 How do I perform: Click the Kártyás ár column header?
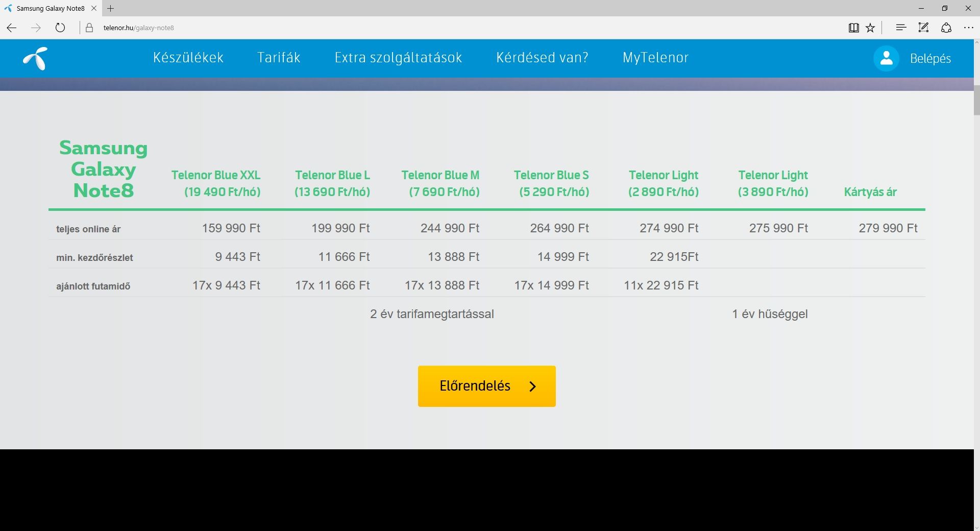(870, 192)
